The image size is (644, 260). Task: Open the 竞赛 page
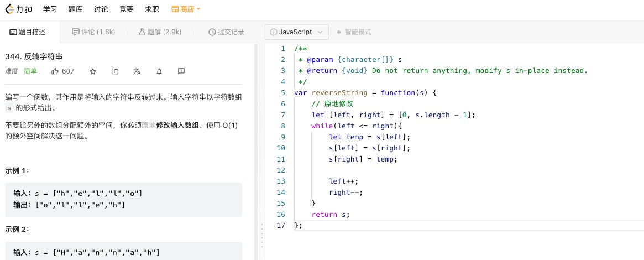coord(126,9)
